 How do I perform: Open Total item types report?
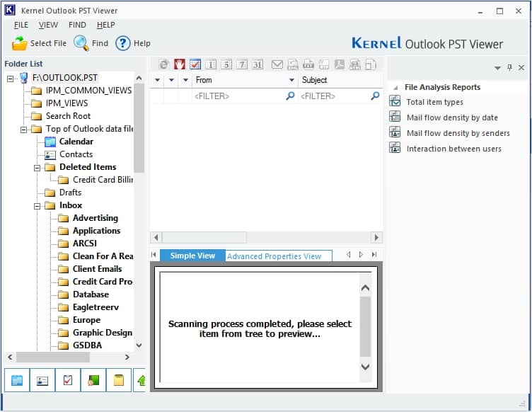coord(427,102)
